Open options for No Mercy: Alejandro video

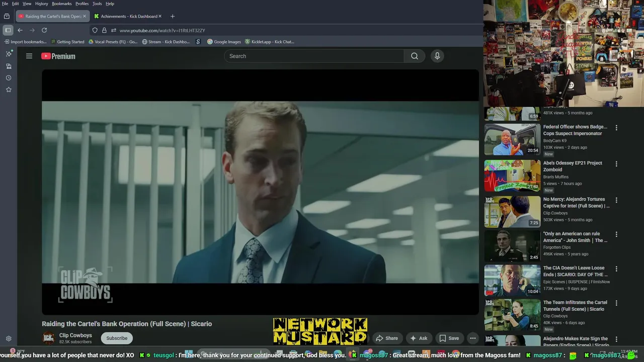[x=616, y=200]
